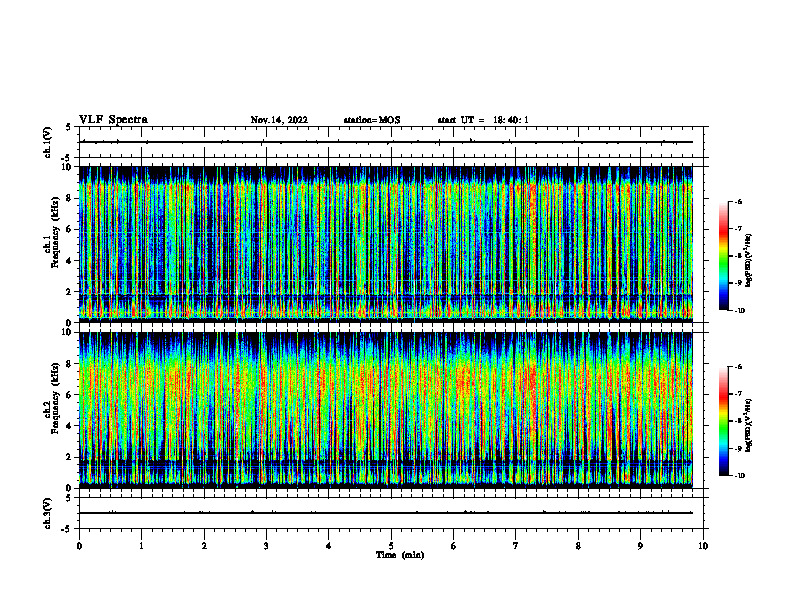Viewport: 792px width, 612px height.
Task: Click the "9" tick label on Time axis
Action: pos(640,546)
